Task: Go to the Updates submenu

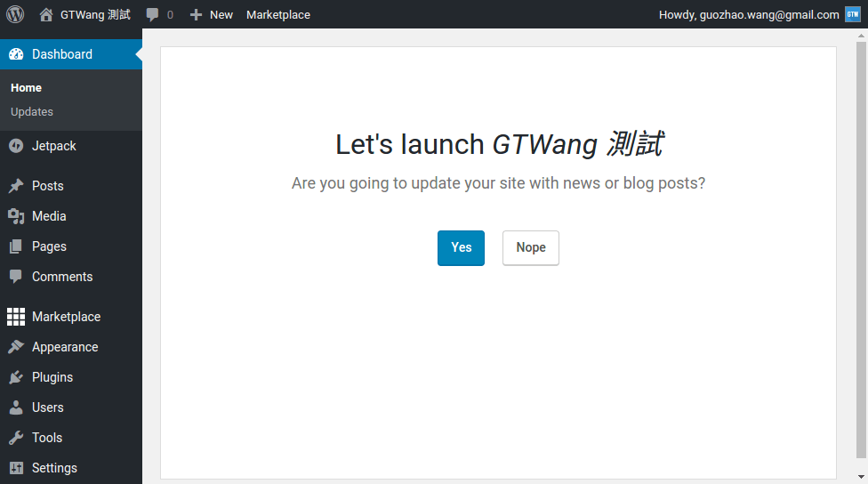Action: coord(32,112)
